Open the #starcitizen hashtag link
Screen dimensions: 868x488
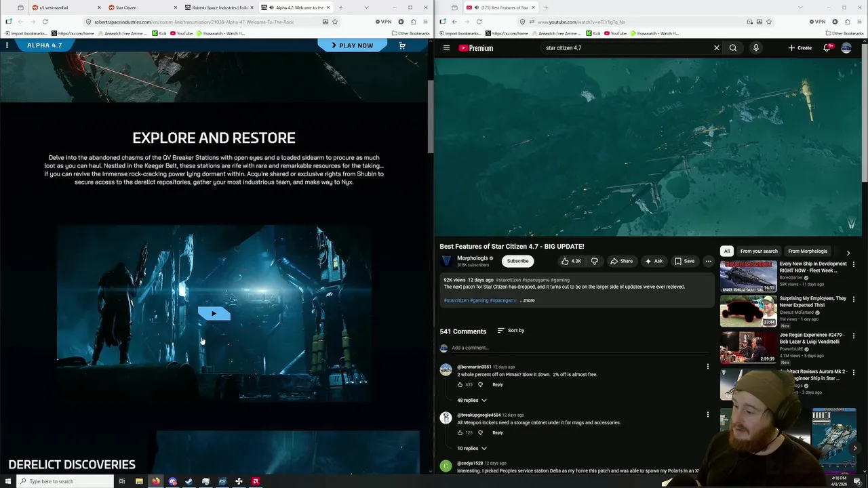click(x=456, y=300)
